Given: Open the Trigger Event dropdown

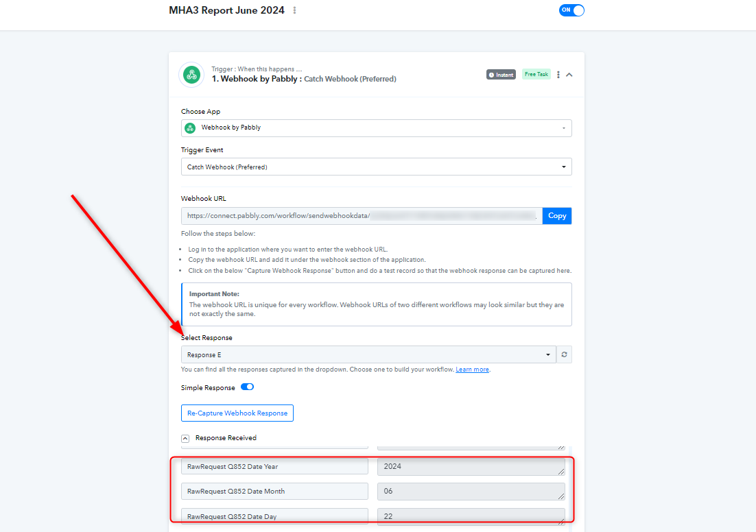Looking at the screenshot, I should (x=376, y=167).
